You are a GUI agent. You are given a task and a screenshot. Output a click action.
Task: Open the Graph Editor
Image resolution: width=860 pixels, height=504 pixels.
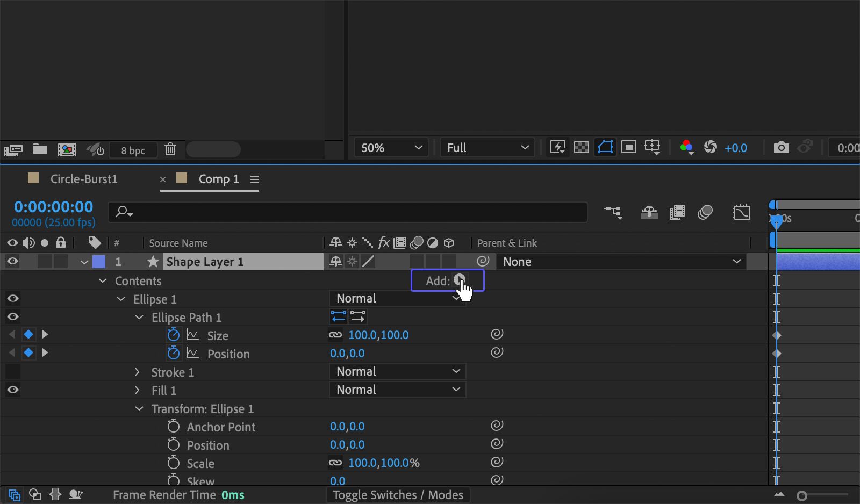(742, 212)
